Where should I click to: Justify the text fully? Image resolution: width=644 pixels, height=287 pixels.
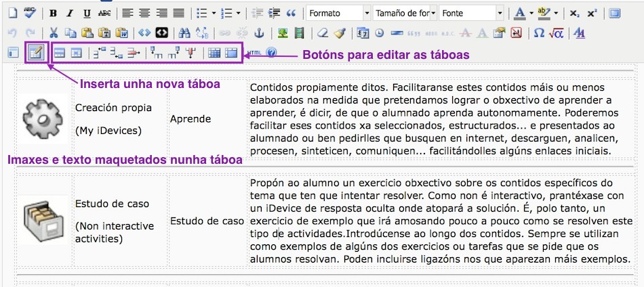[178, 13]
